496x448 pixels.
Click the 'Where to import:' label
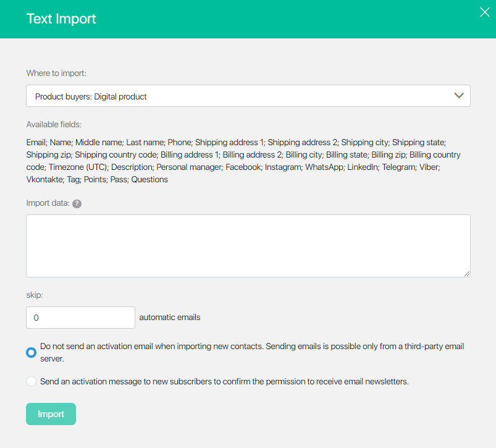pyautogui.click(x=56, y=73)
